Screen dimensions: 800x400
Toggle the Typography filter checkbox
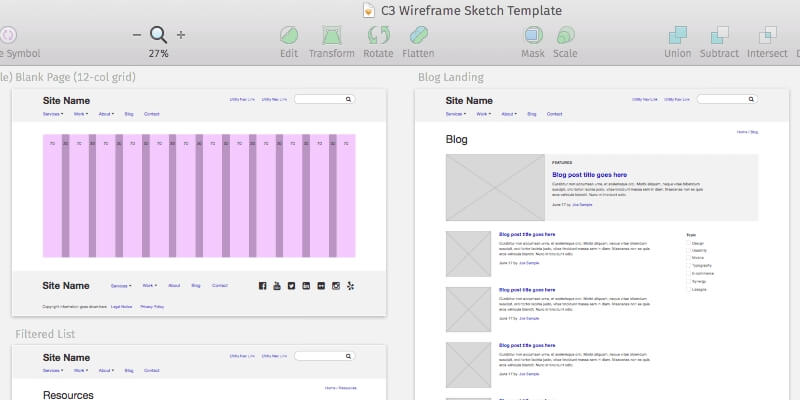point(688,265)
